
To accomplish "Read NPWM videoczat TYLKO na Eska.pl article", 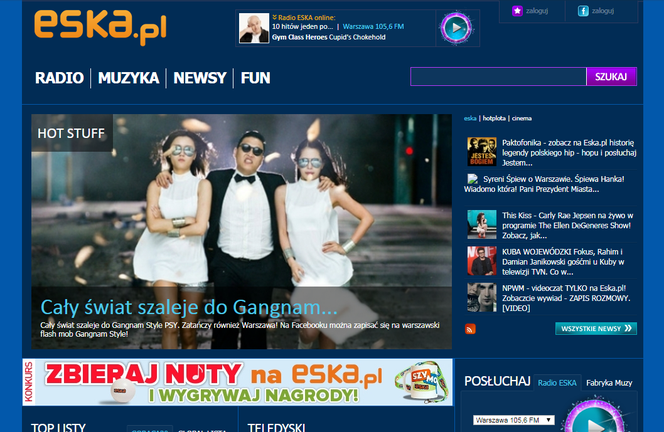I will (566, 298).
